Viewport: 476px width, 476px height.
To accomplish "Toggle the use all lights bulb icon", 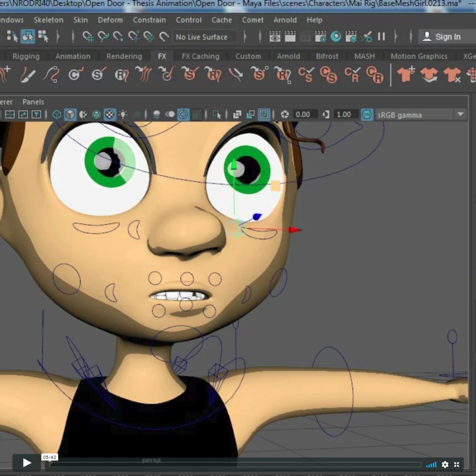I will pos(123,115).
